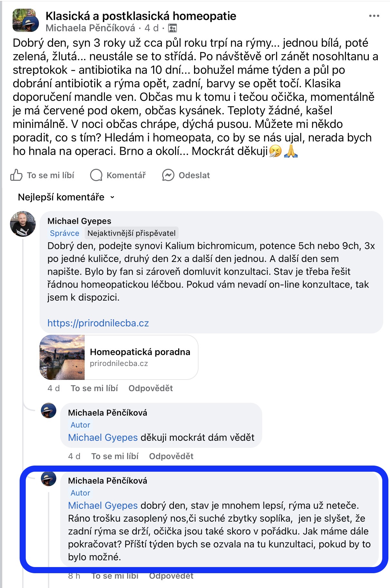Open the Homeopatická poradna link preview card

(x=119, y=357)
